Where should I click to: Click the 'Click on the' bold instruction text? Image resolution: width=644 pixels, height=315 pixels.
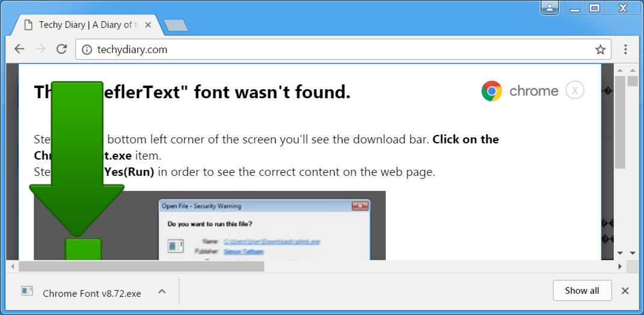pos(466,139)
